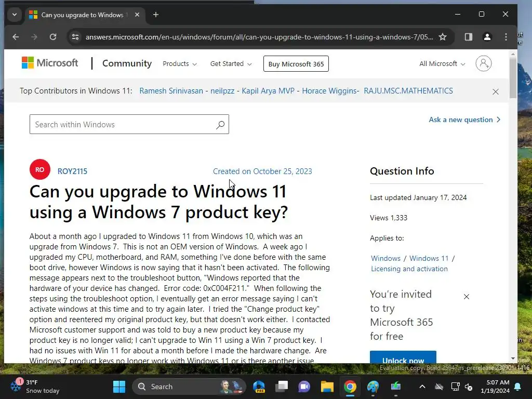Open ROY2115 user profile
Viewport: 532px width, 399px height.
pyautogui.click(x=72, y=171)
